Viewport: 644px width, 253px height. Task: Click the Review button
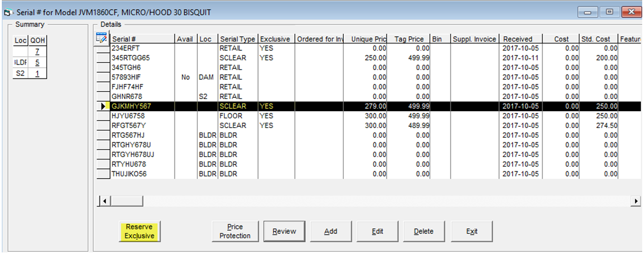coord(284,232)
